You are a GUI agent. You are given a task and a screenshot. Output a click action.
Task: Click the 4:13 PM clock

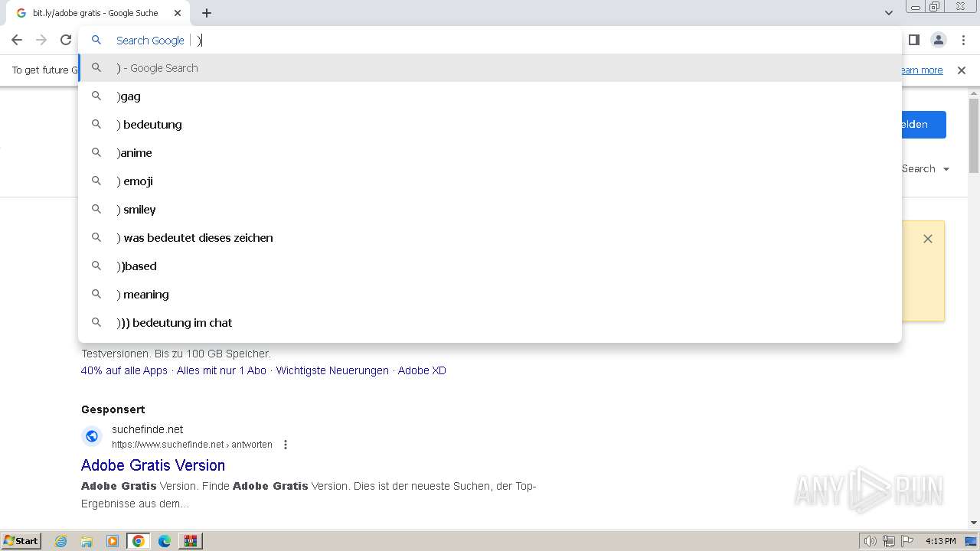(940, 541)
